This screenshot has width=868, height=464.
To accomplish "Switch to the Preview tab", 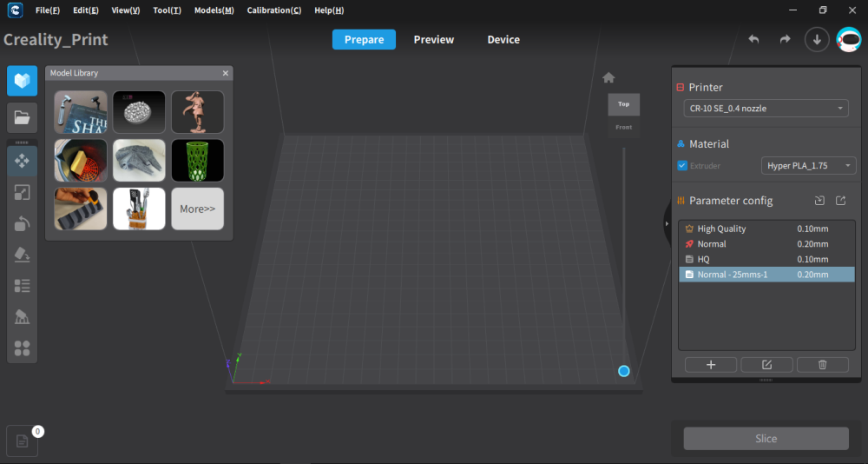I will [x=434, y=39].
